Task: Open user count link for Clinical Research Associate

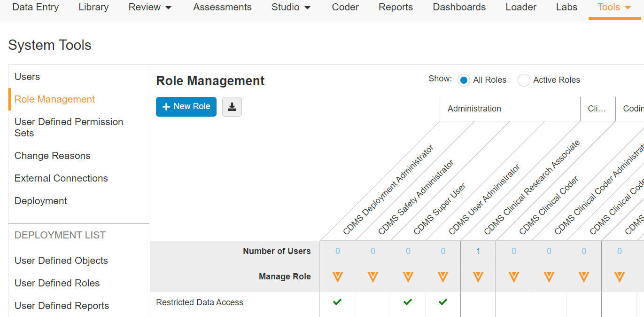Action: pyautogui.click(x=478, y=251)
